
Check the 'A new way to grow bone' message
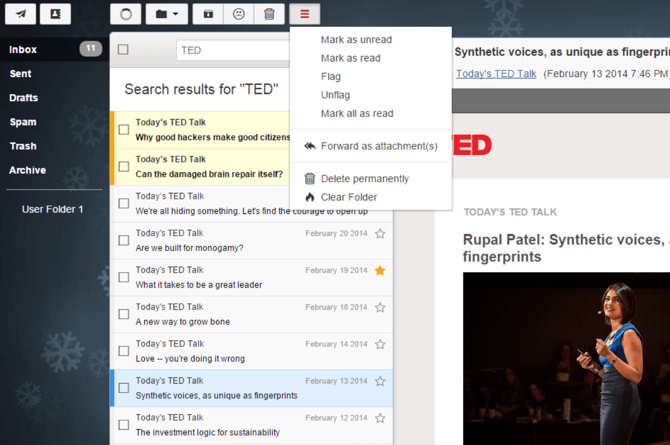[124, 314]
